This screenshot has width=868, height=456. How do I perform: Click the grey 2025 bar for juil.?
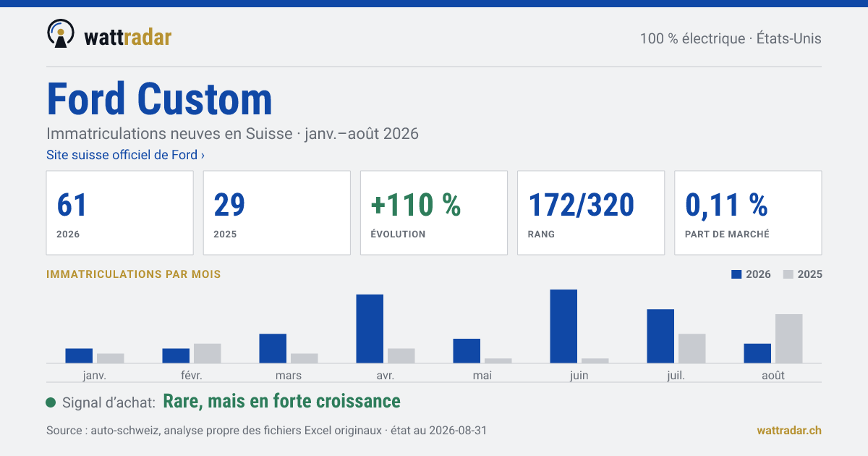pyautogui.click(x=692, y=348)
